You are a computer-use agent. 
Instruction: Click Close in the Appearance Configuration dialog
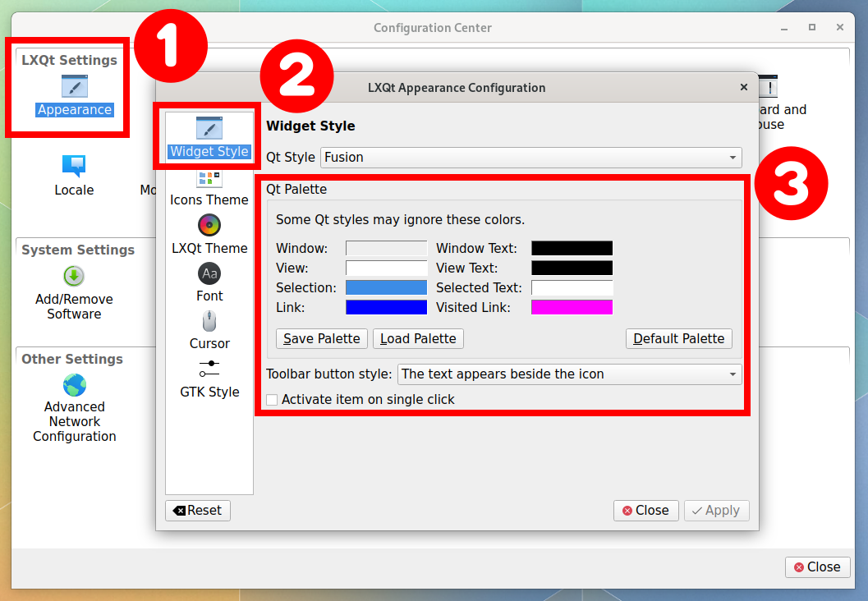pos(646,510)
